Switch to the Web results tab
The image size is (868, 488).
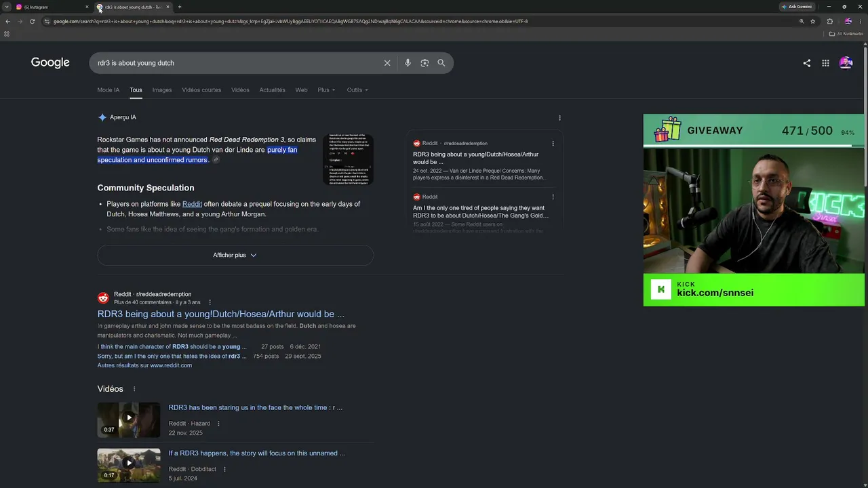301,90
